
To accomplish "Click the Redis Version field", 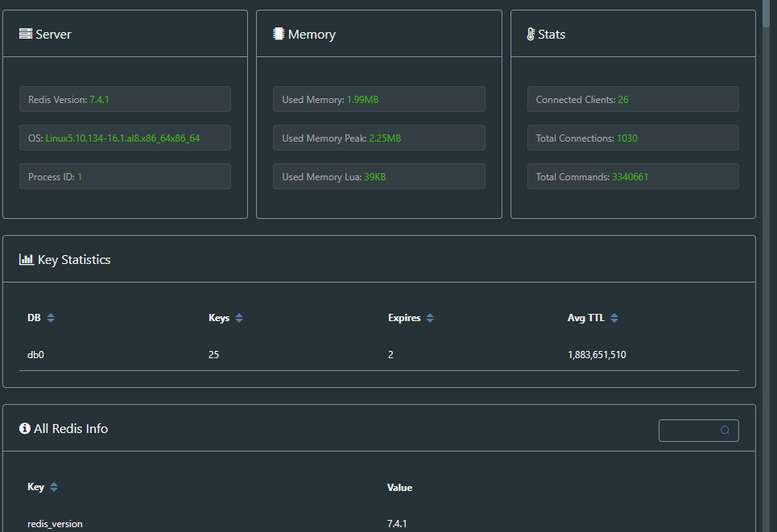I will point(125,100).
